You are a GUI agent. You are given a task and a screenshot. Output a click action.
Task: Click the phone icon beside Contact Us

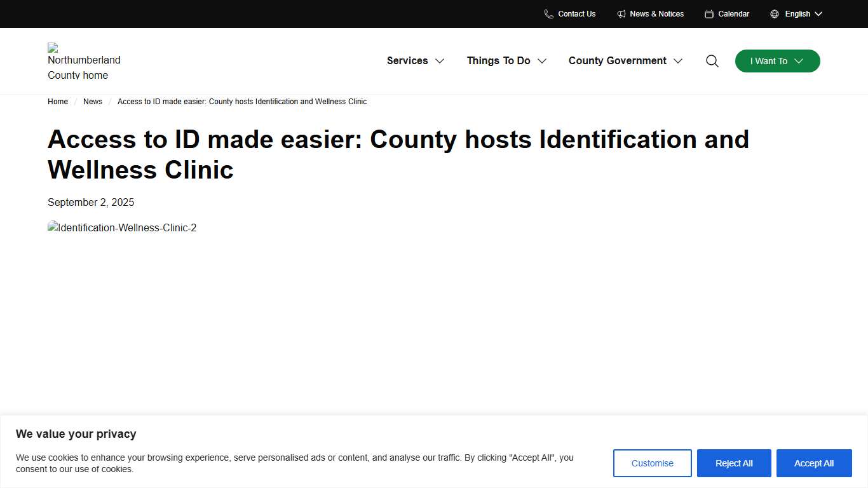pos(548,14)
